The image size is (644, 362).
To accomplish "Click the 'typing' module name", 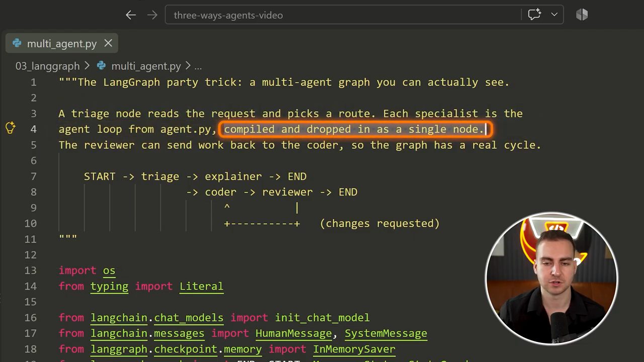I will (x=109, y=286).
